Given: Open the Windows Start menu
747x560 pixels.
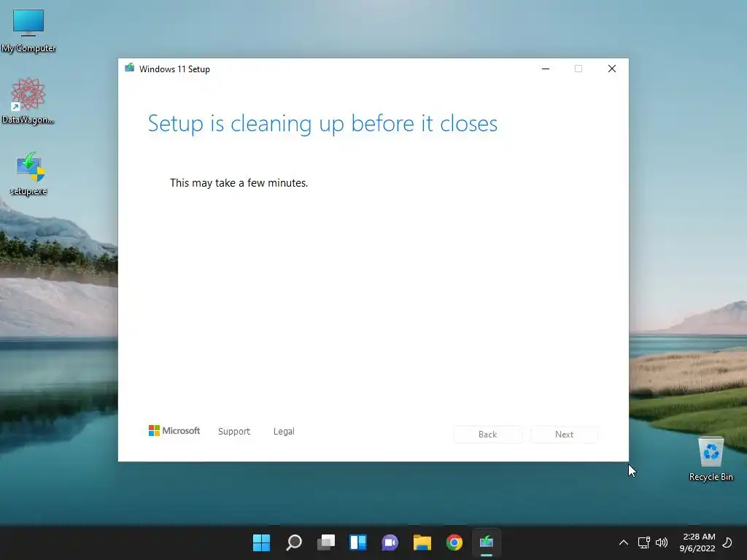Looking at the screenshot, I should [261, 542].
